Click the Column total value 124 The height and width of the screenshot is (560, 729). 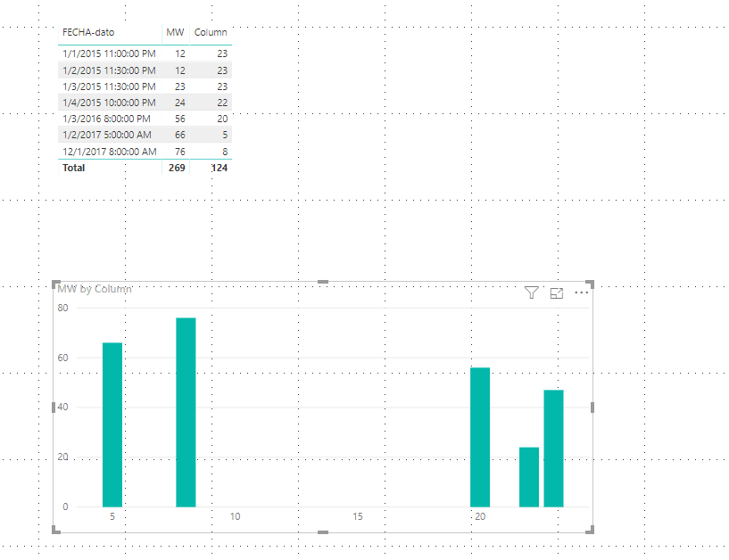point(220,168)
